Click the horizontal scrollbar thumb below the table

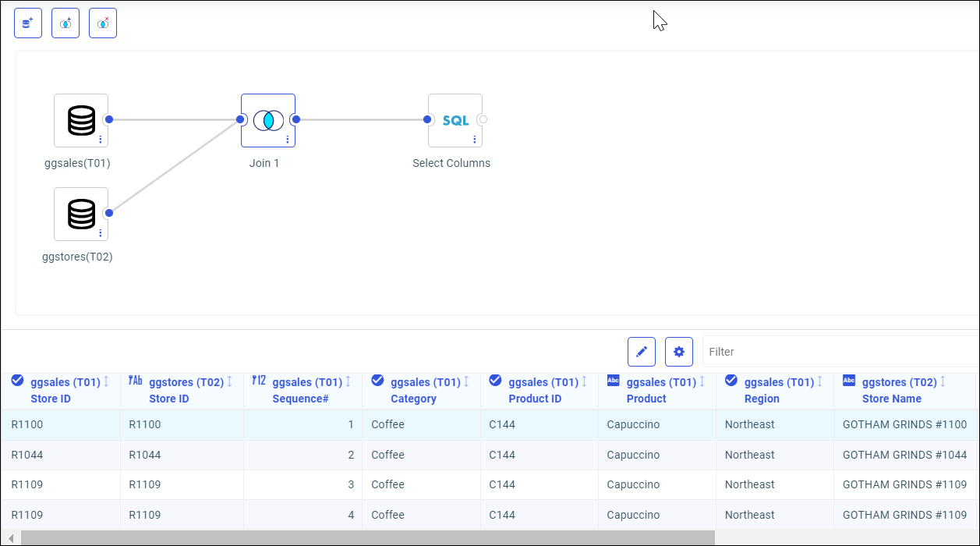point(368,538)
